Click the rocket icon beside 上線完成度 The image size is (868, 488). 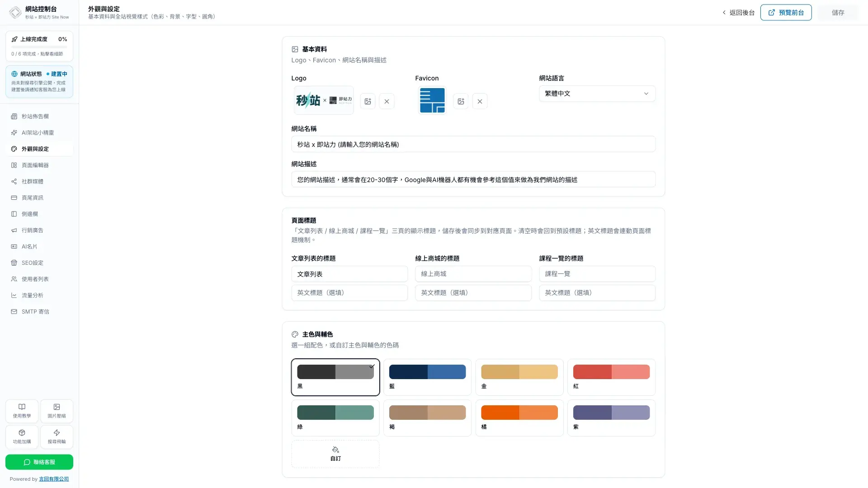[x=14, y=39]
